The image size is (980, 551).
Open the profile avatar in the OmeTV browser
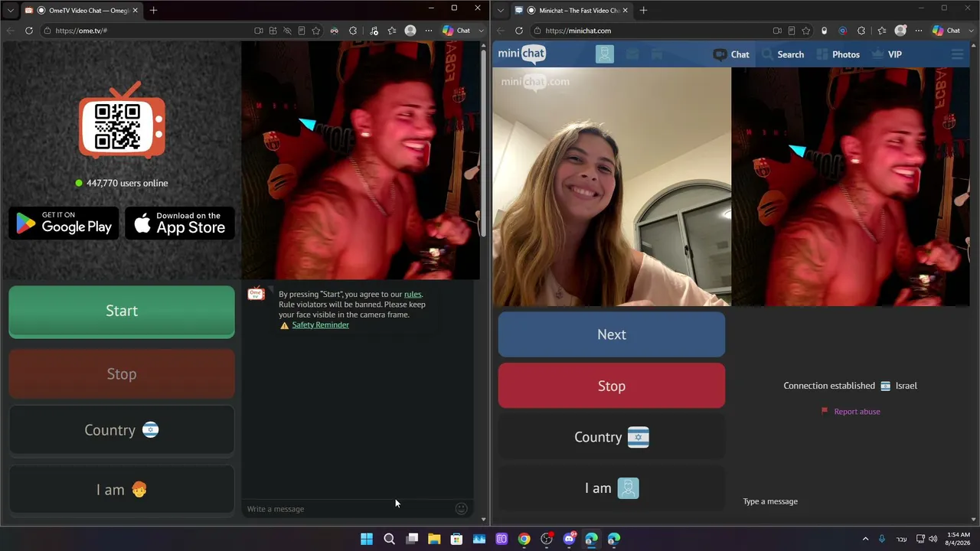tap(410, 31)
